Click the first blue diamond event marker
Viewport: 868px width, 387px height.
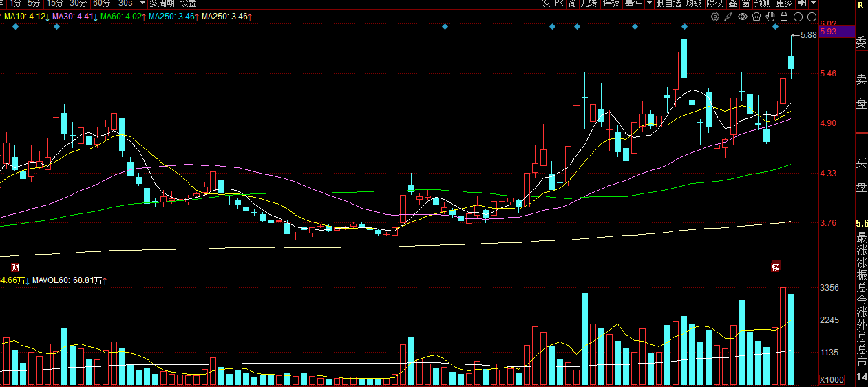point(15,27)
